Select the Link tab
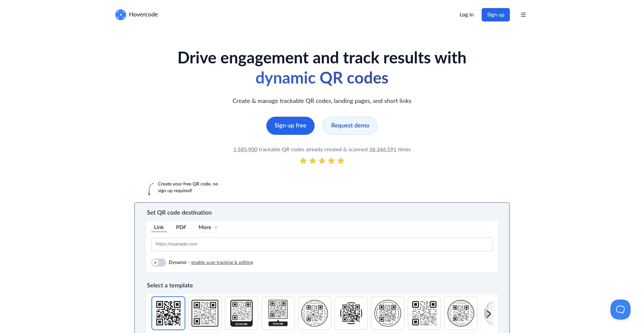This screenshot has height=333, width=644. 159,227
